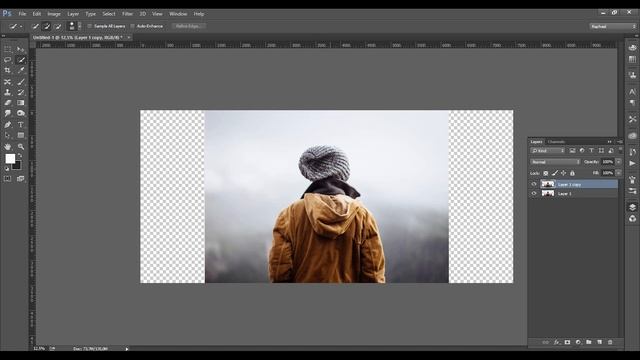Select the Eraser tool
Image resolution: width=640 pixels, height=360 pixels.
8,103
